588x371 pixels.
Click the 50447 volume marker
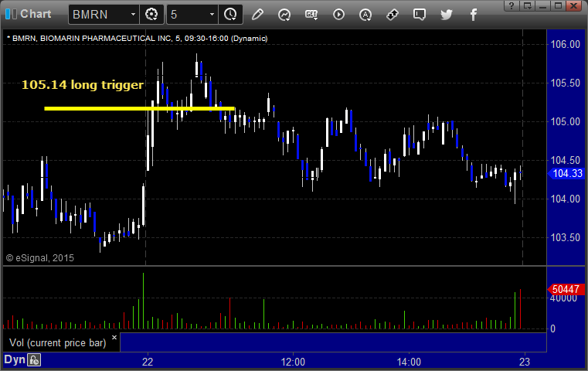[x=566, y=289]
